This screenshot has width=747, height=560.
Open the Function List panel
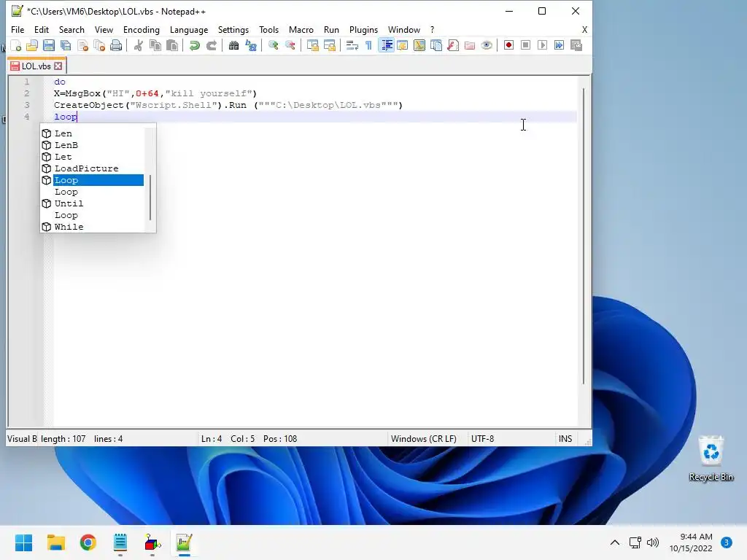pyautogui.click(x=453, y=46)
